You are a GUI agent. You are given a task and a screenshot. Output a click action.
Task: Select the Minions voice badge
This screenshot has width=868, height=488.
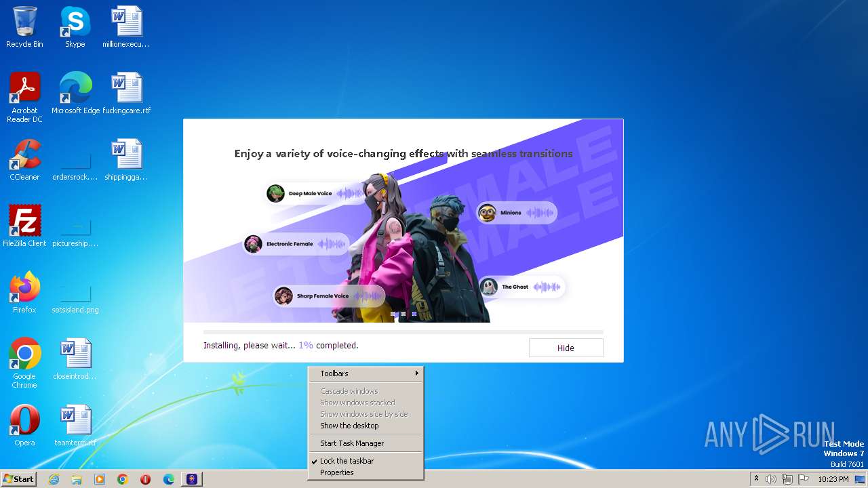pyautogui.click(x=516, y=213)
